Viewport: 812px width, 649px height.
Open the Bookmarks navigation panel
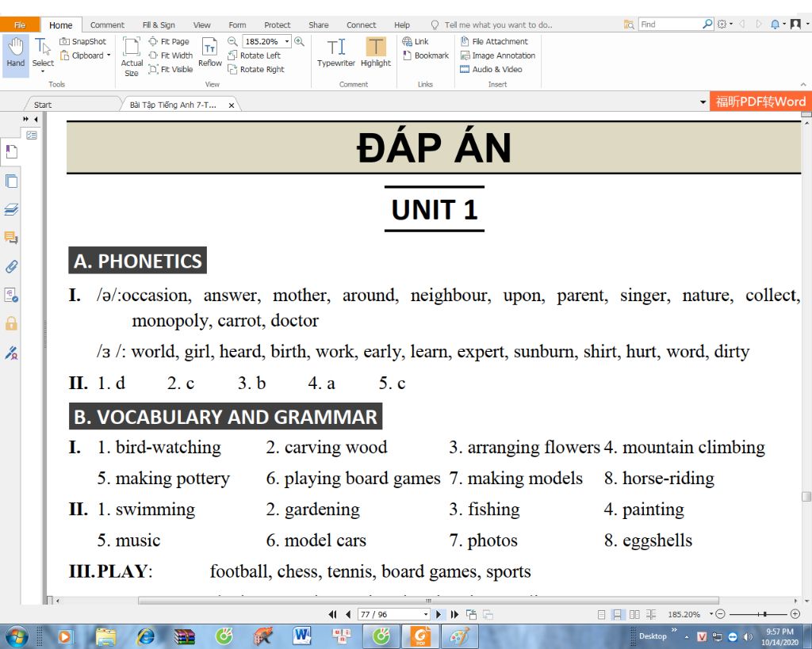coord(11,151)
